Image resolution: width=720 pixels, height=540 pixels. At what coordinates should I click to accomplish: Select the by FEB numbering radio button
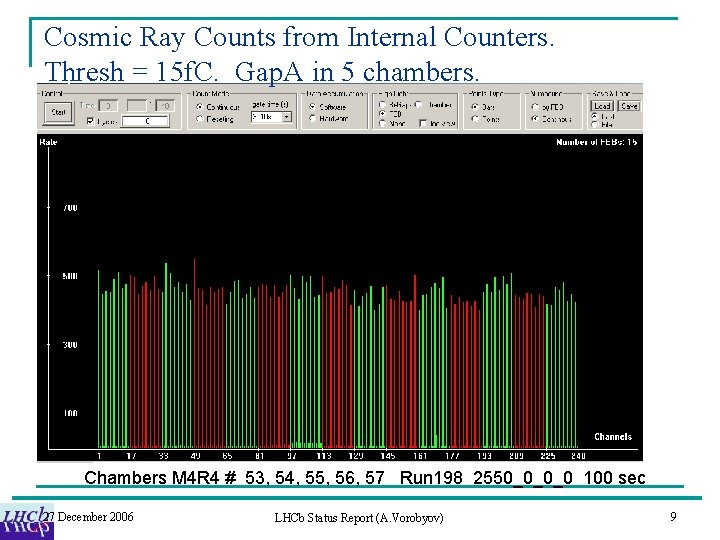click(535, 107)
